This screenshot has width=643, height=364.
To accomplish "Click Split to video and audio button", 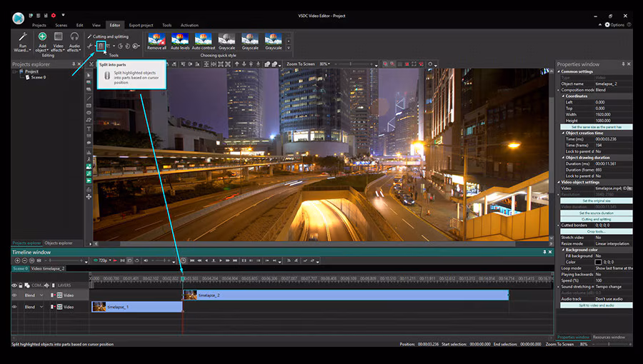I will point(596,305).
